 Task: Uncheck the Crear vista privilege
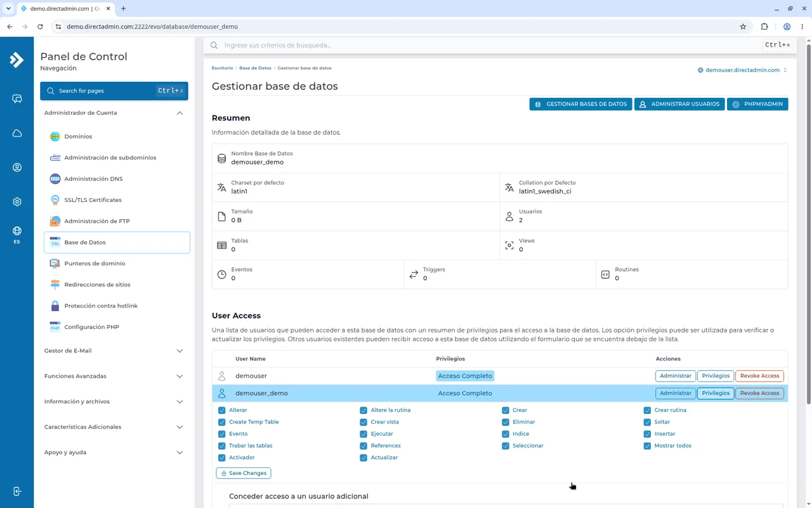point(363,422)
